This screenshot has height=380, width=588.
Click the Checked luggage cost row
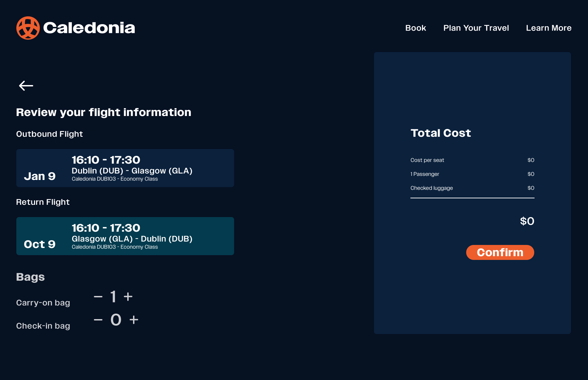point(472,188)
